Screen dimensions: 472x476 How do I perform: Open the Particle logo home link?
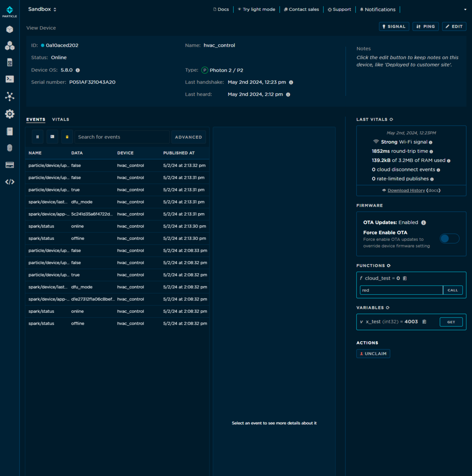10,12
